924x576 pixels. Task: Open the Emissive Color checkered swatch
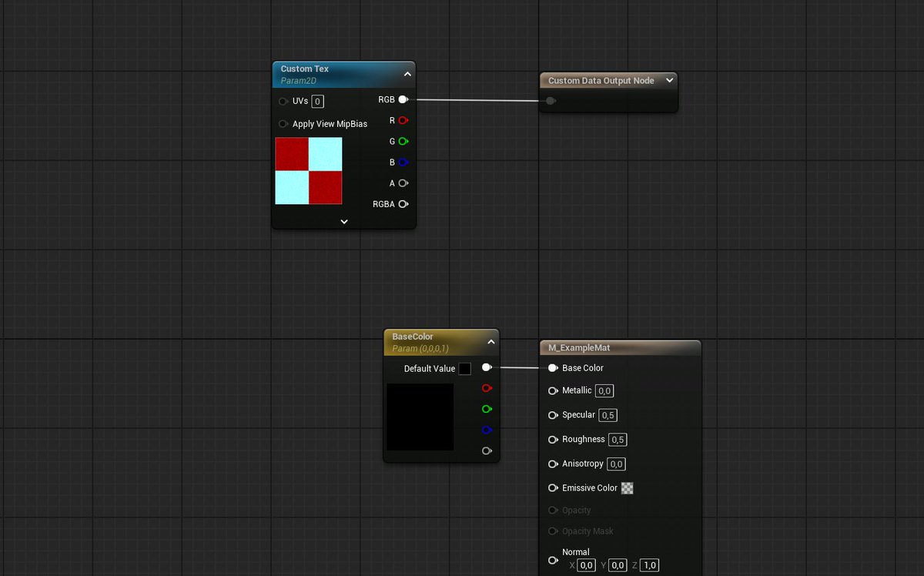click(x=628, y=488)
